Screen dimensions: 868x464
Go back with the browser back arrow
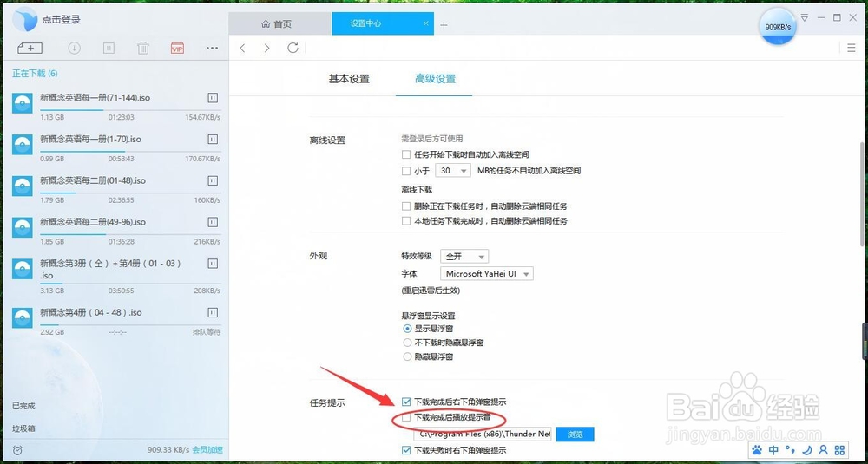242,48
